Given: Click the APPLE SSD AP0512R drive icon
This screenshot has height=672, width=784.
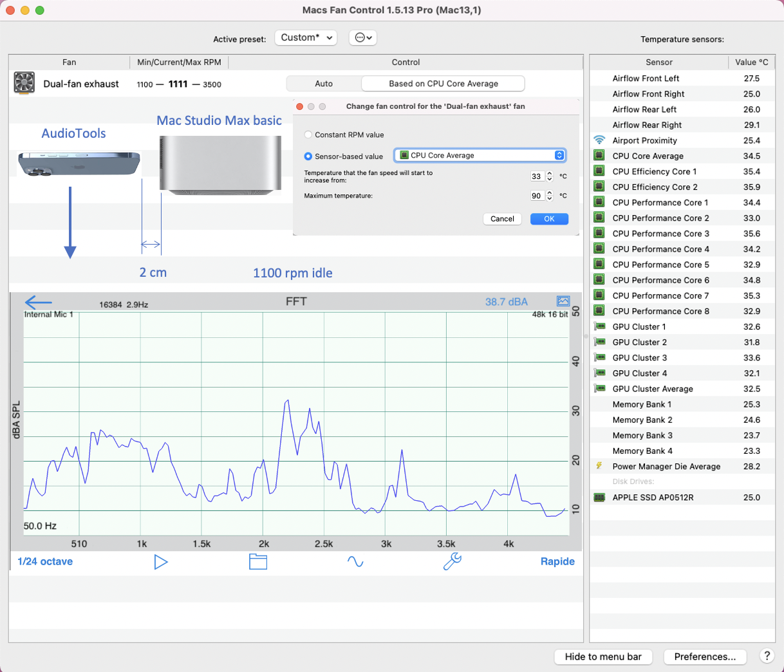Looking at the screenshot, I should pos(599,497).
